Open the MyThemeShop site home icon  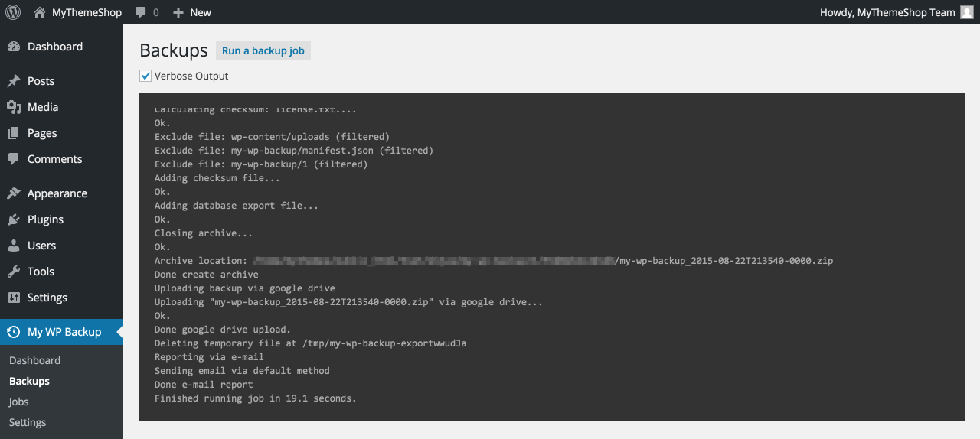click(40, 12)
